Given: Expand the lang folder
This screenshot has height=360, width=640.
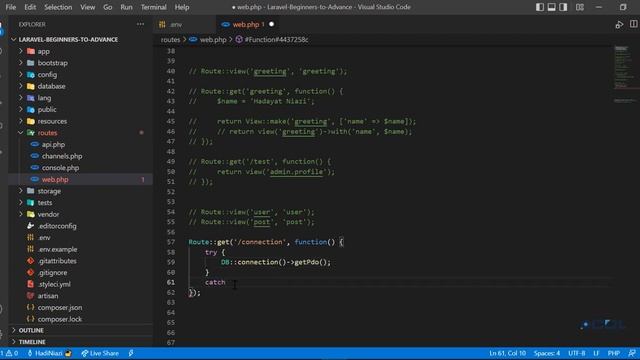Looking at the screenshot, I should [x=44, y=98].
